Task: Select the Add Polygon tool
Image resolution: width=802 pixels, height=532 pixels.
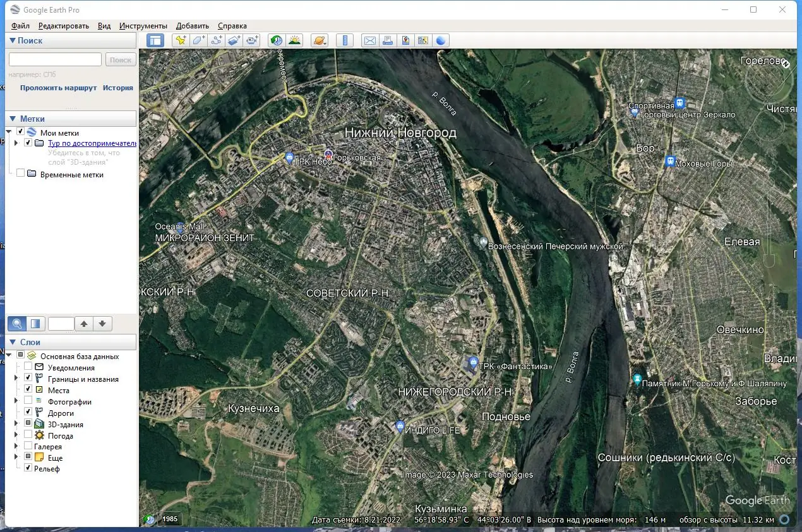Action: (198, 40)
